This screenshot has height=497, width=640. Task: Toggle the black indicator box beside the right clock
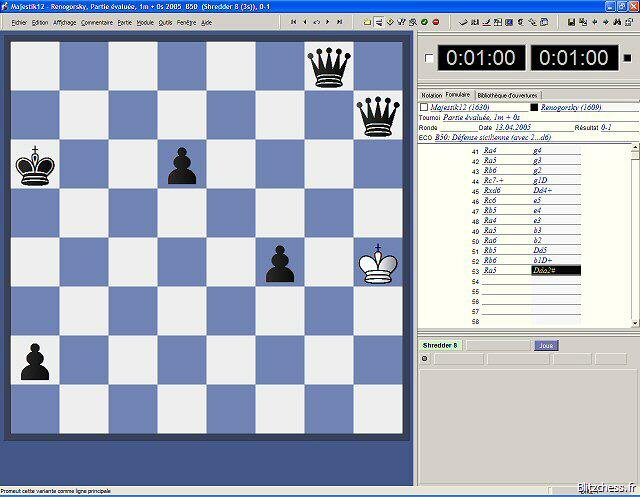pyautogui.click(x=627, y=58)
